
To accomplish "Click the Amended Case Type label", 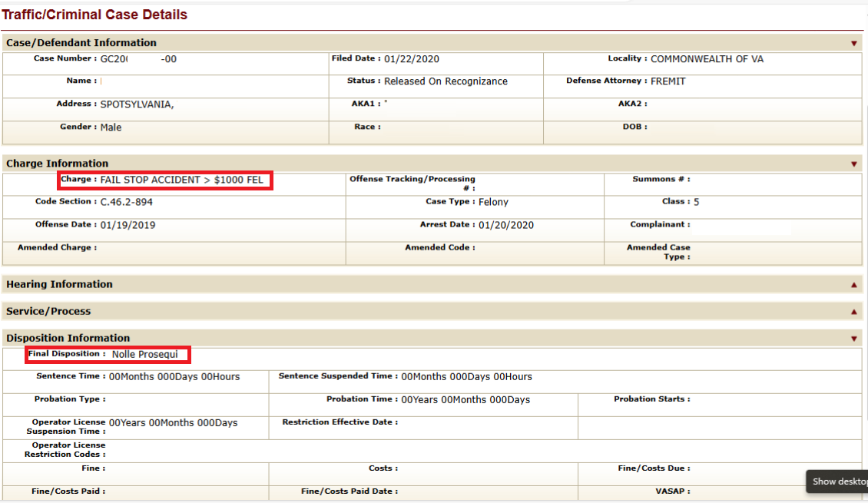I will (658, 252).
